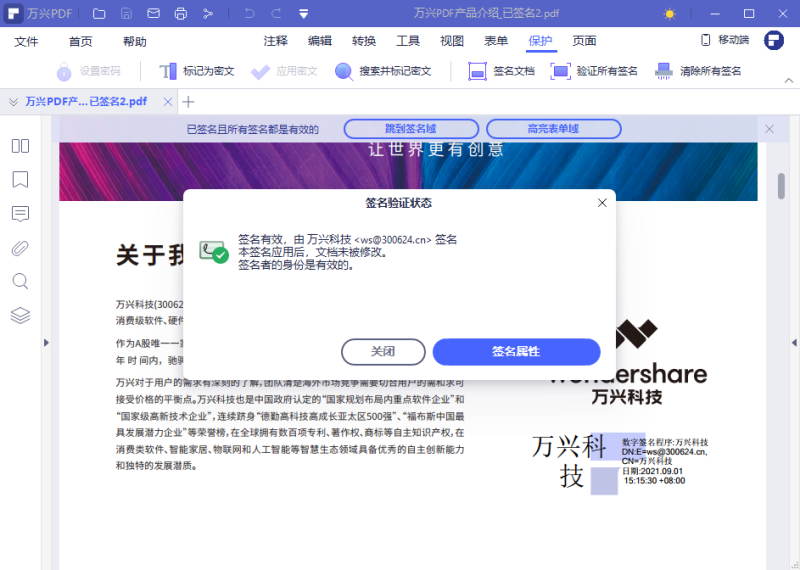Open the page thumbnails panel
The width and height of the screenshot is (800, 570).
[x=20, y=146]
